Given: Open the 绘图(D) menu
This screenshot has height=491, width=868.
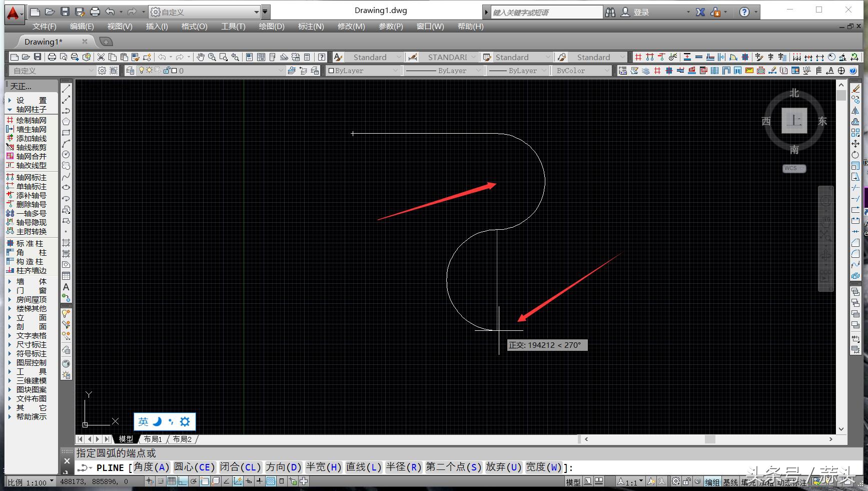Looking at the screenshot, I should [x=272, y=27].
